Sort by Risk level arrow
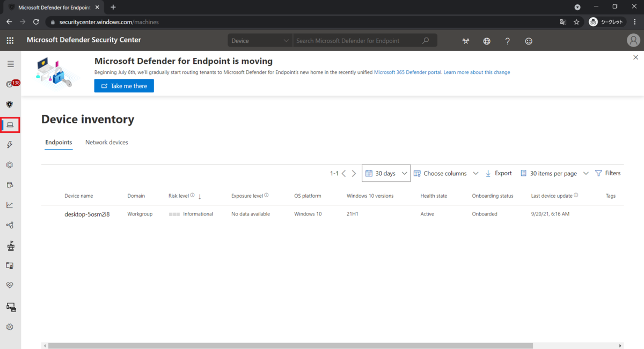 pyautogui.click(x=200, y=197)
